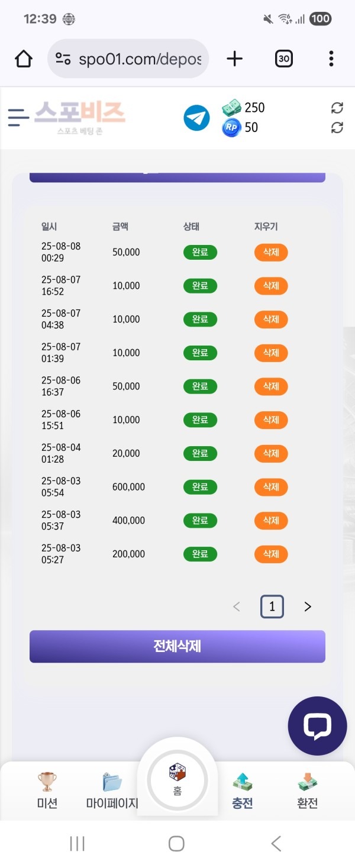Click the previous page left chevron

click(237, 606)
